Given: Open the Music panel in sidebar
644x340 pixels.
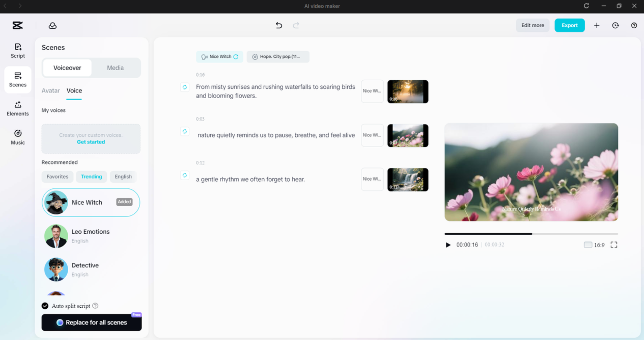Looking at the screenshot, I should tap(17, 137).
